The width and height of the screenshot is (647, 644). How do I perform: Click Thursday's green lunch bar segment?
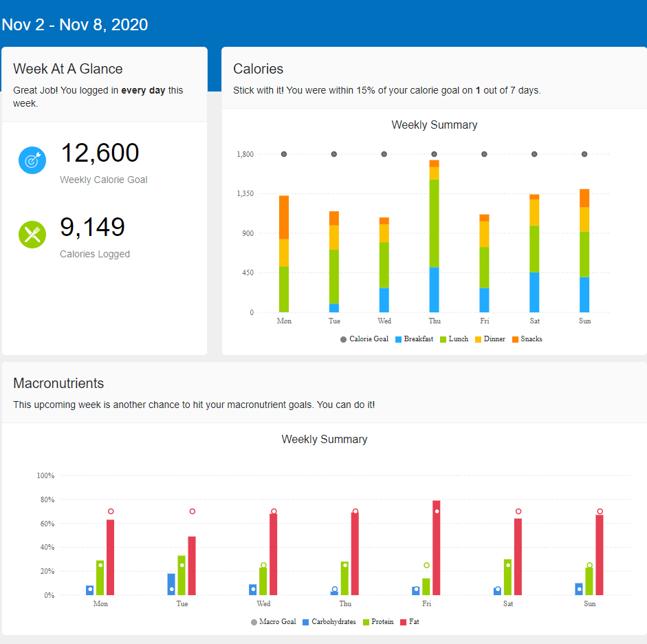click(x=435, y=223)
